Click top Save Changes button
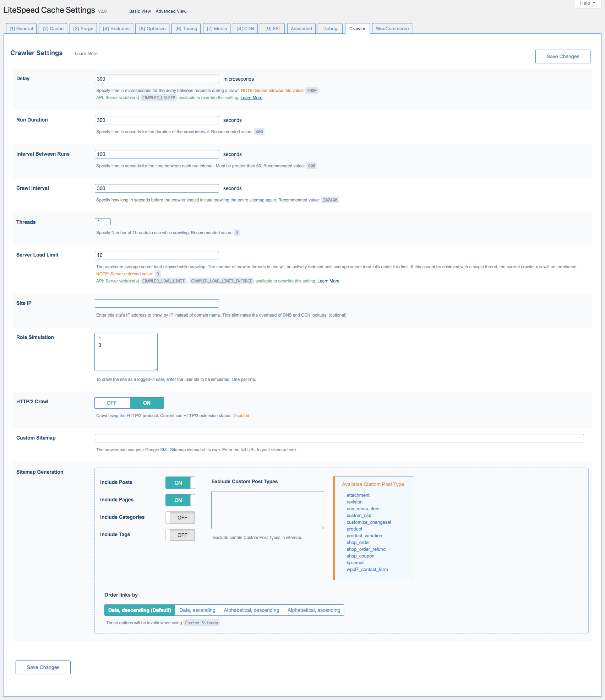This screenshot has height=700, width=605. [x=562, y=56]
